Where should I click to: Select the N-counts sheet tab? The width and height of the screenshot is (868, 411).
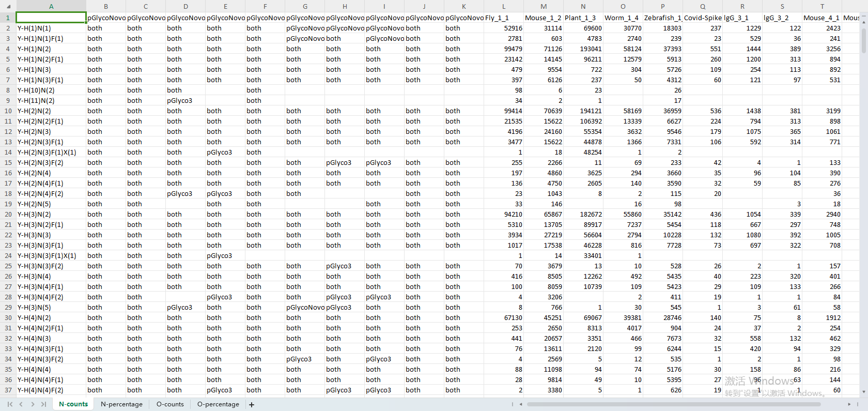point(73,404)
